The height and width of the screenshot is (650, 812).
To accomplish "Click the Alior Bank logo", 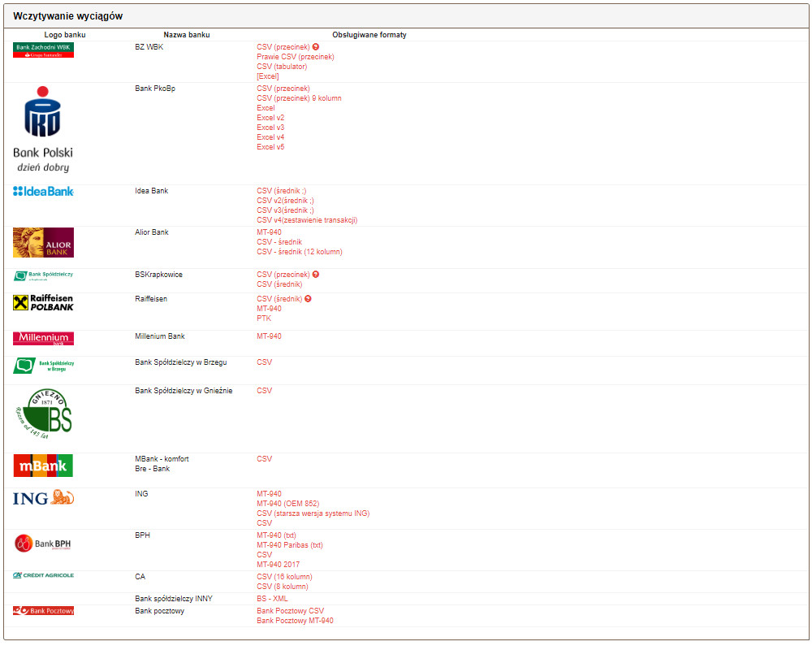I will pos(44,243).
